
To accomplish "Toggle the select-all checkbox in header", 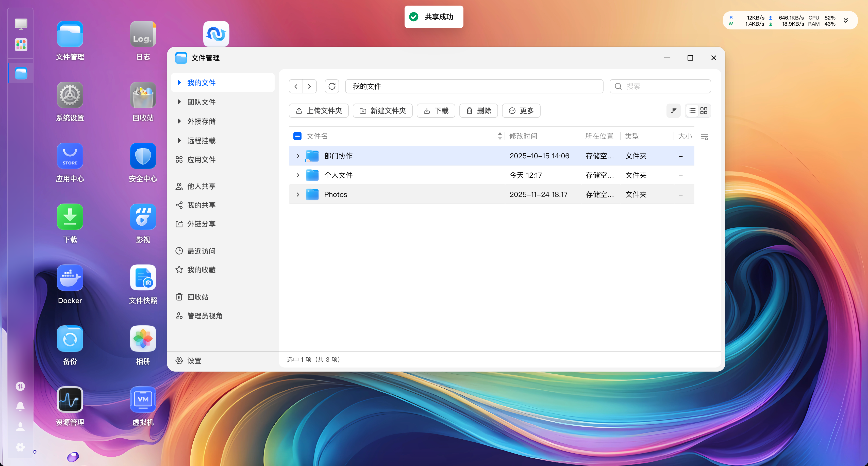I will pos(297,136).
